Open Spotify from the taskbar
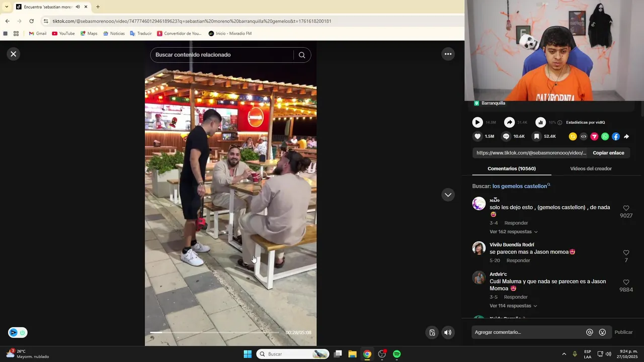Screen dimensions: 644x362 (397, 354)
